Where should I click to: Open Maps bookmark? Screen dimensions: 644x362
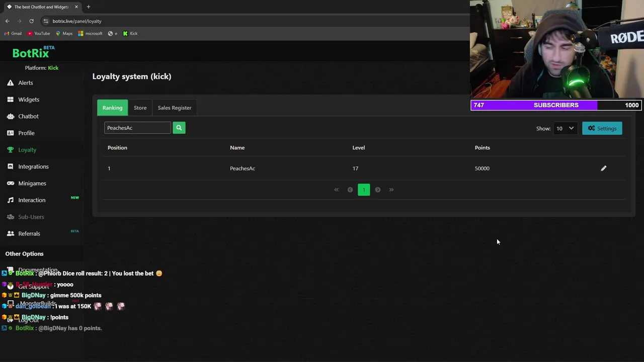[64, 34]
